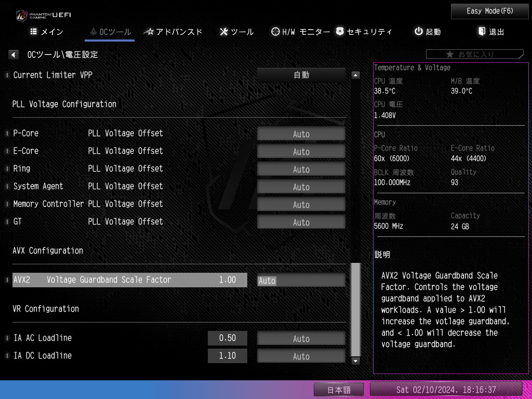
Task: Open Memory Controller PLL Voltage Offset dropdown
Action: [x=301, y=204]
